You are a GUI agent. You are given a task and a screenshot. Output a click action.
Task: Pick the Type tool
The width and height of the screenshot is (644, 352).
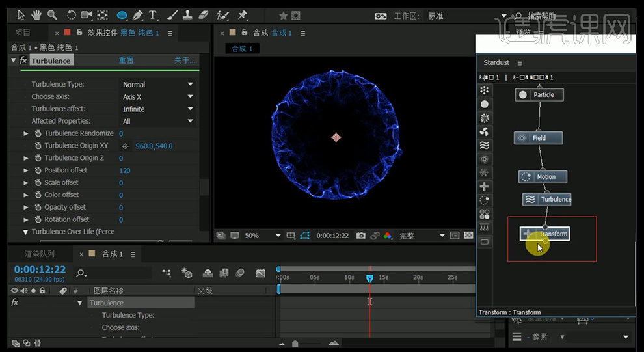pyautogui.click(x=153, y=14)
